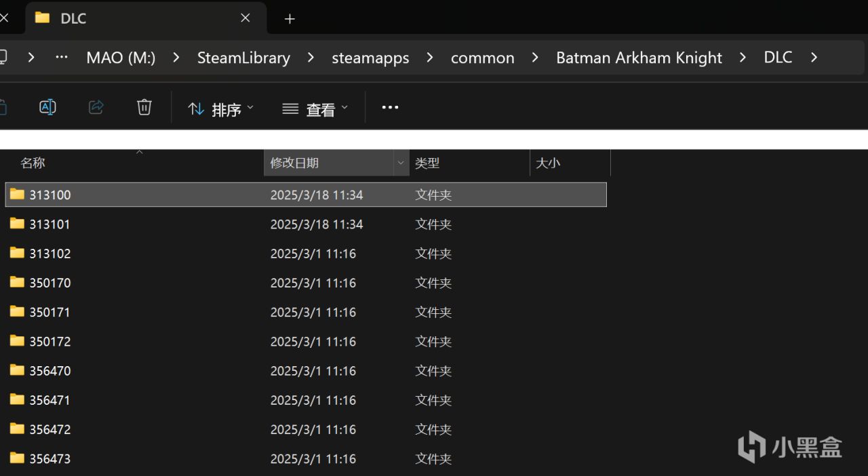Screen dimensions: 868x476
Task: Sort by the Type (类型) column header
Action: pos(427,163)
